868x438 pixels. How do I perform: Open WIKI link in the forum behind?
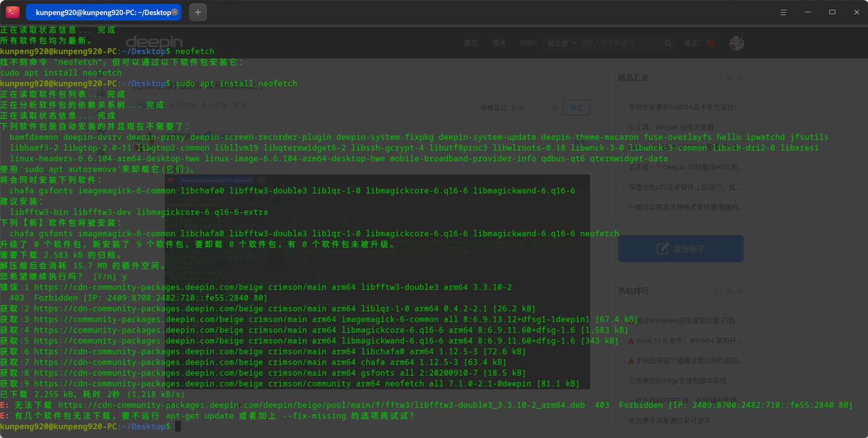tap(528, 43)
